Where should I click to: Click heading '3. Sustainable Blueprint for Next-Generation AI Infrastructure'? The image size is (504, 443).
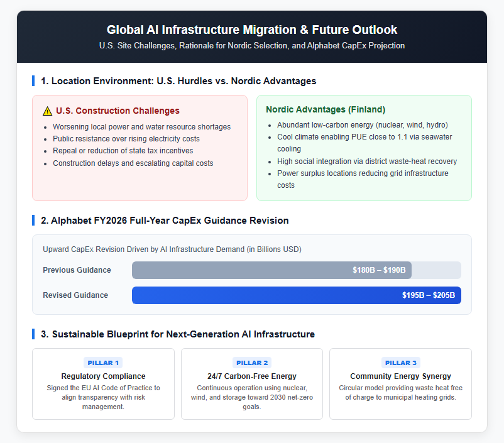(178, 334)
